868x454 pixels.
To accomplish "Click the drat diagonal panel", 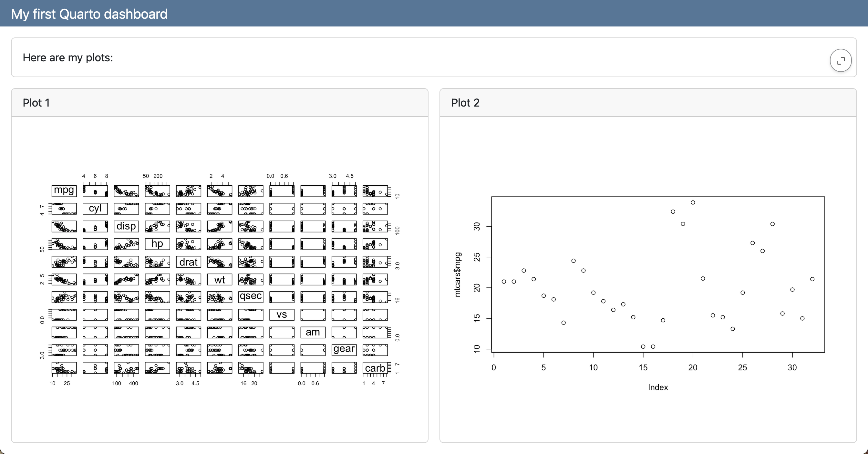I will click(x=188, y=262).
